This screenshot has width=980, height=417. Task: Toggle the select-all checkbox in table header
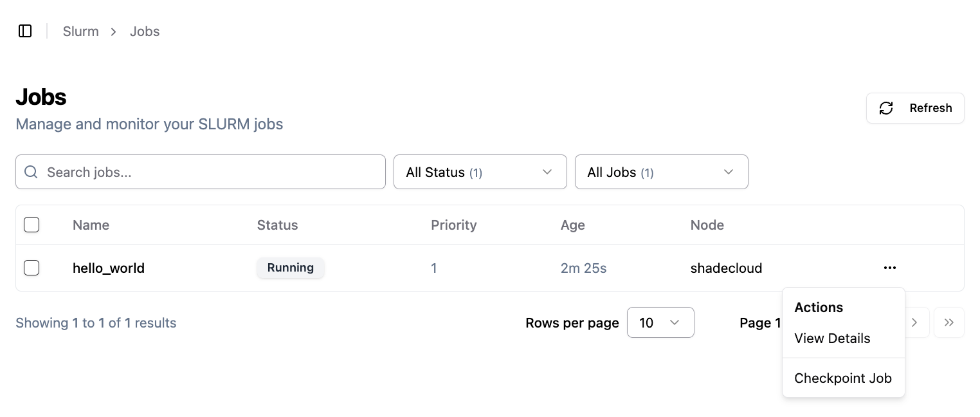[32, 225]
